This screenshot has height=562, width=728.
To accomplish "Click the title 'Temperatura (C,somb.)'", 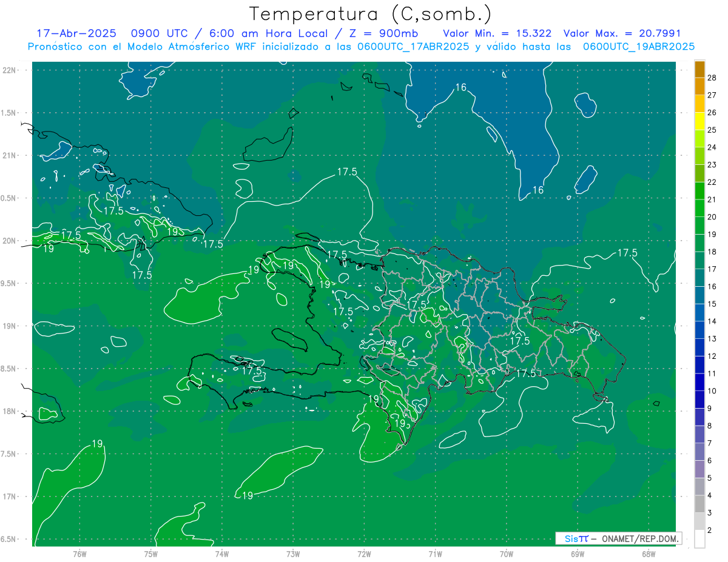I will [371, 14].
